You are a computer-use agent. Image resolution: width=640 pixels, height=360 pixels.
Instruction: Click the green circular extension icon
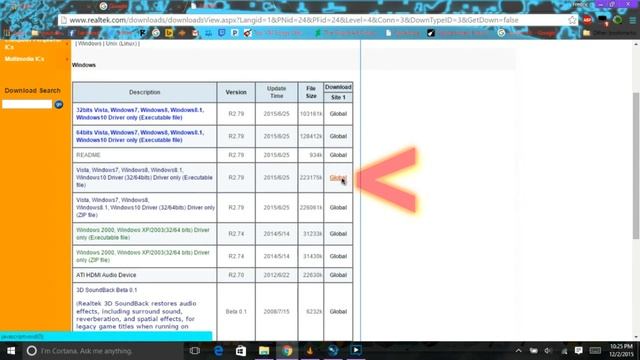point(618,20)
